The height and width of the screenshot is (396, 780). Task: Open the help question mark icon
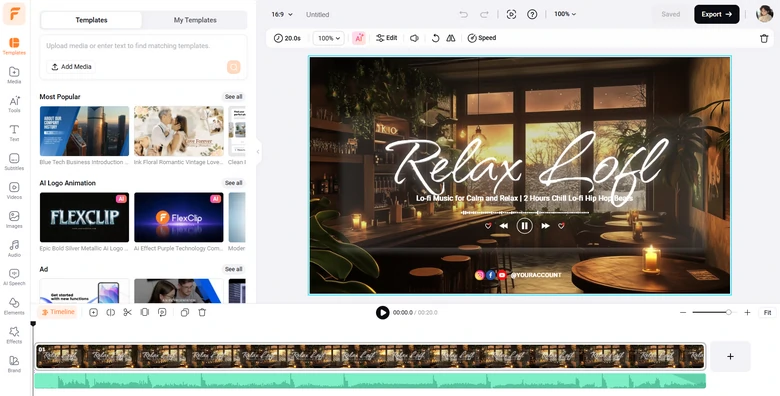[532, 14]
